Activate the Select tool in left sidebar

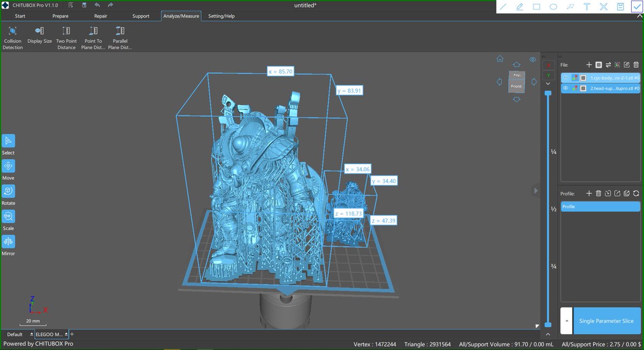[x=8, y=141]
